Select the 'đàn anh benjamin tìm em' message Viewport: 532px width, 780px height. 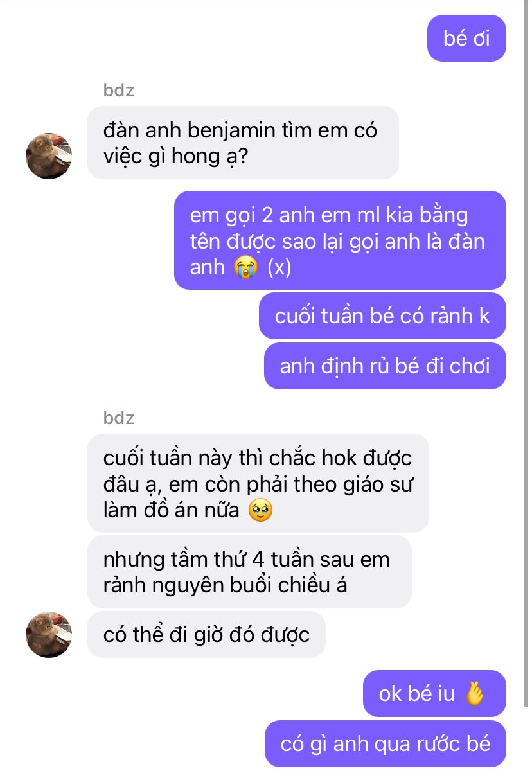tap(243, 143)
